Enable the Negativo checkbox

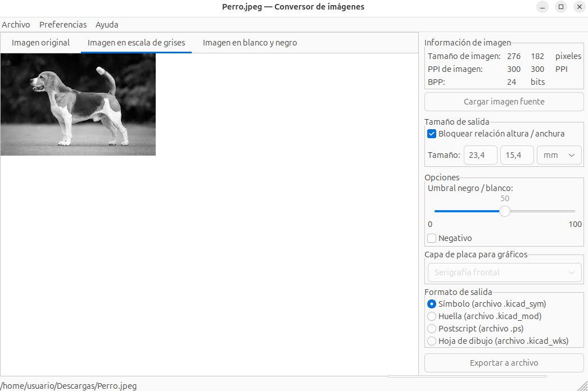tap(432, 238)
